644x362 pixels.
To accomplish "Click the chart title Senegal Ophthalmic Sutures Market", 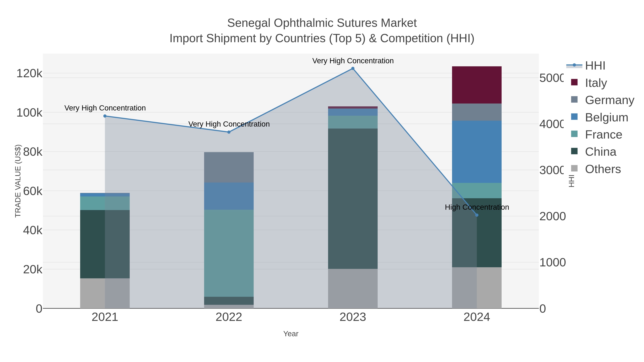I will (x=322, y=23).
